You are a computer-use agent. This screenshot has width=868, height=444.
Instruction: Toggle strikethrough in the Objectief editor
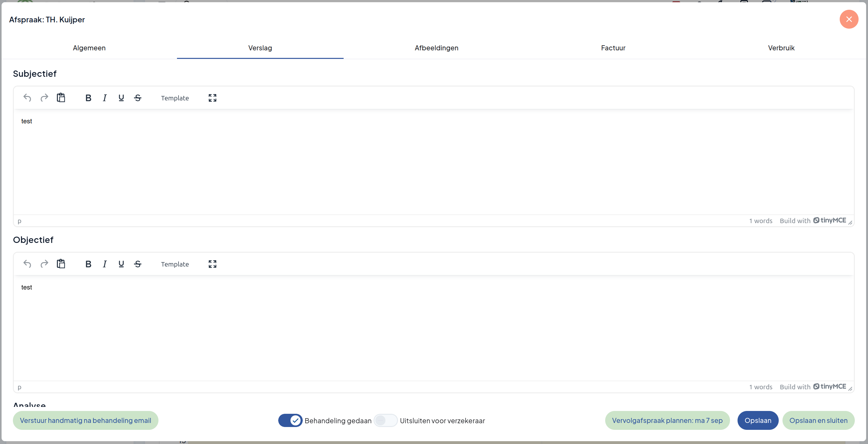coord(138,264)
